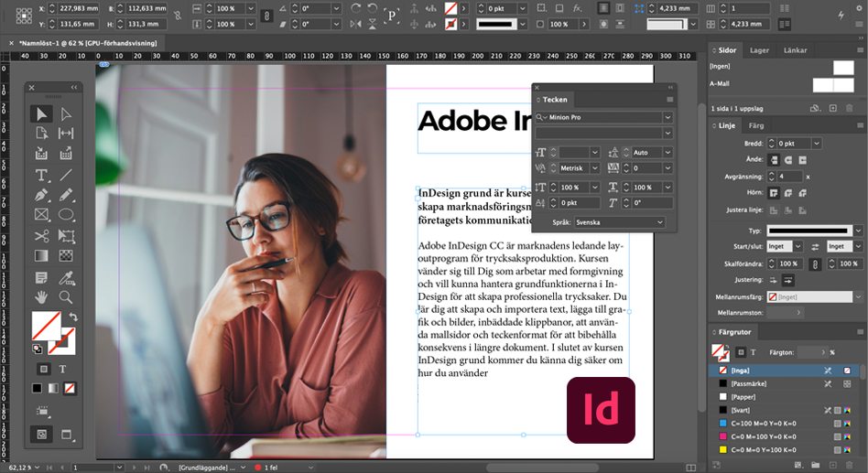
Task: Click the reference point locator grid
Action: tap(24, 16)
